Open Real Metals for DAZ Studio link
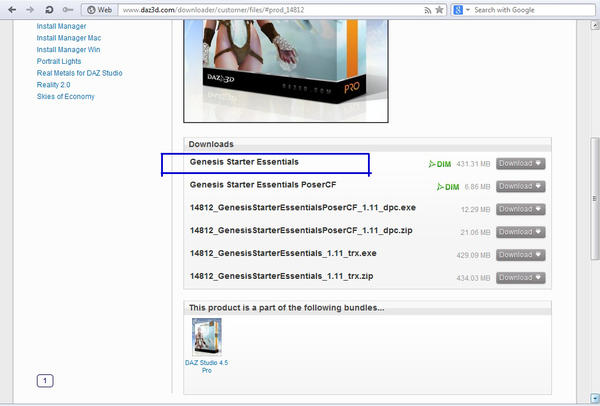The image size is (600, 406). pyautogui.click(x=80, y=73)
